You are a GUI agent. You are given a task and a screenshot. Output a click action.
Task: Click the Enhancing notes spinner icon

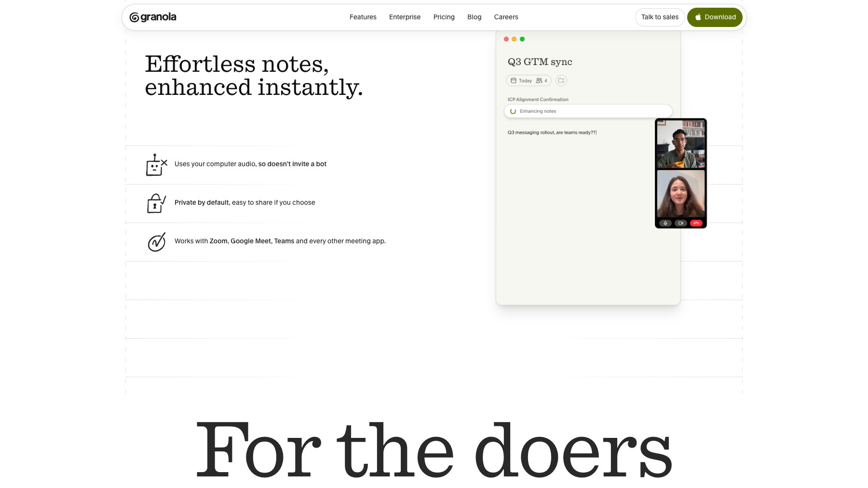pyautogui.click(x=513, y=111)
